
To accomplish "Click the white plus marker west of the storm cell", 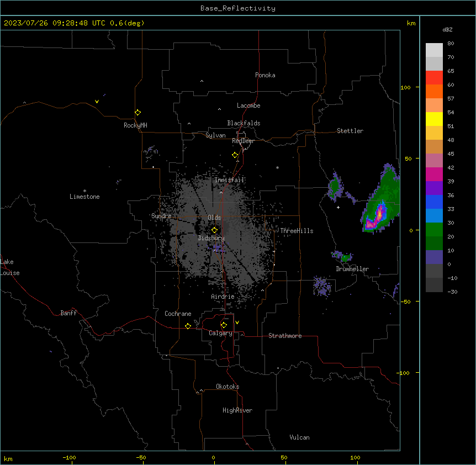I will click(x=338, y=207).
